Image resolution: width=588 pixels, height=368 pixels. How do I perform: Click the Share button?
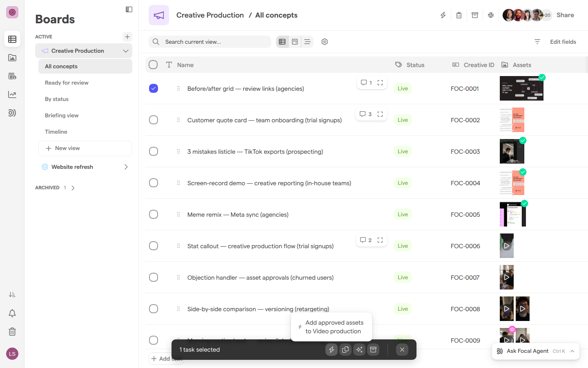click(x=565, y=15)
